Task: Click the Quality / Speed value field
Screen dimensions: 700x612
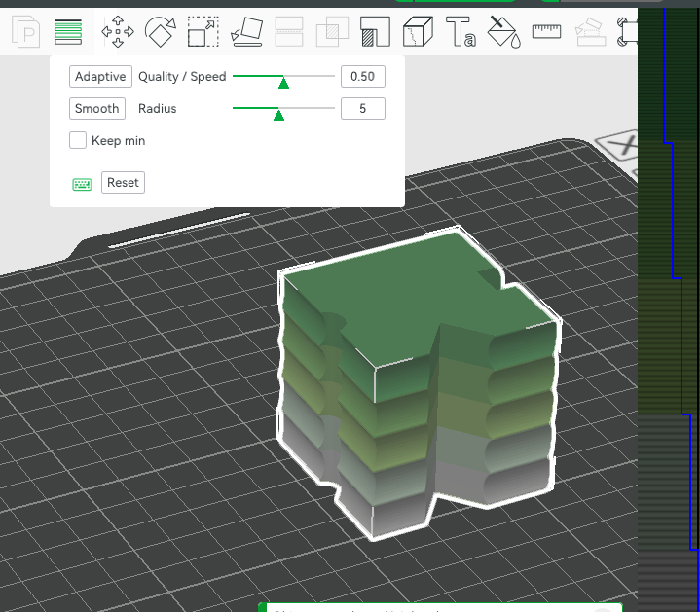Action: click(363, 76)
